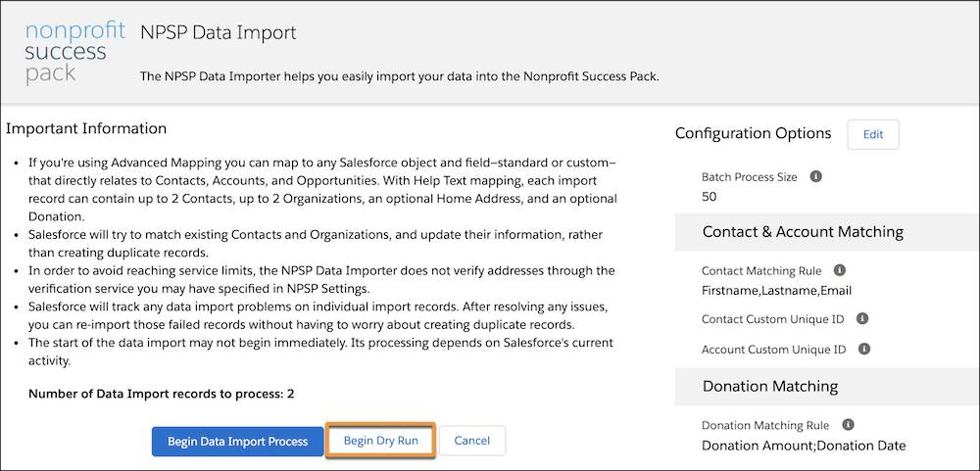Screen dimensions: 980x471
Task: Edit the Configuration Options
Action: click(873, 134)
